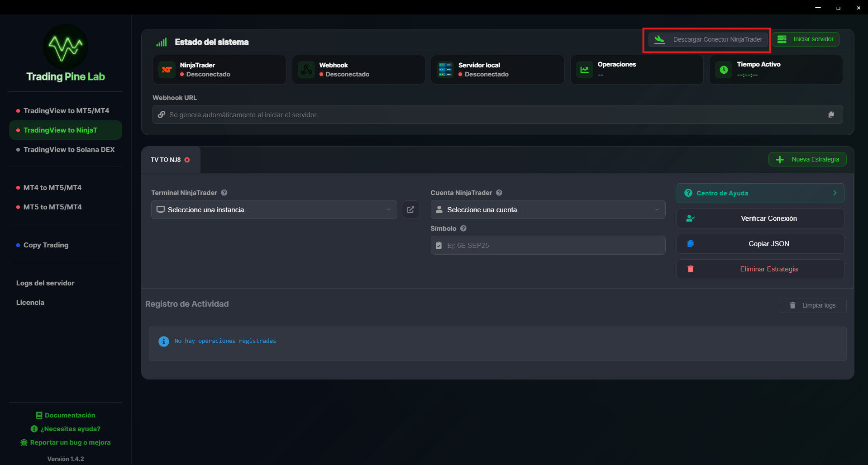Image resolution: width=868 pixels, height=465 pixels.
Task: Click the Símbolo input field
Action: (548, 245)
